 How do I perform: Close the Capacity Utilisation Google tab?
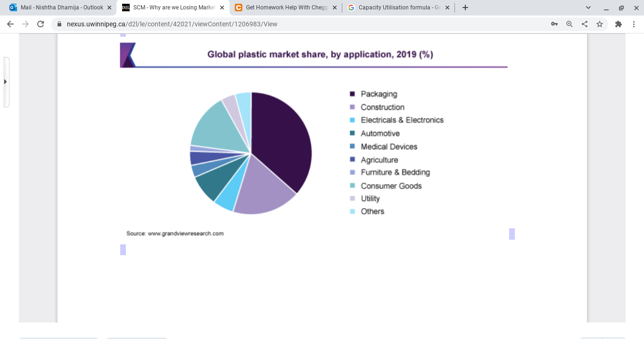[447, 8]
